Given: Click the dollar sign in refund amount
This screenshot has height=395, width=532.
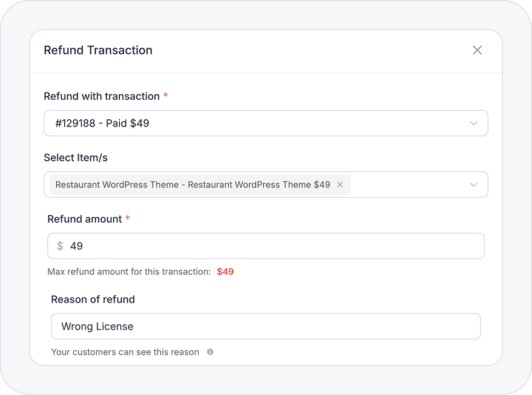Looking at the screenshot, I should pyautogui.click(x=60, y=246).
